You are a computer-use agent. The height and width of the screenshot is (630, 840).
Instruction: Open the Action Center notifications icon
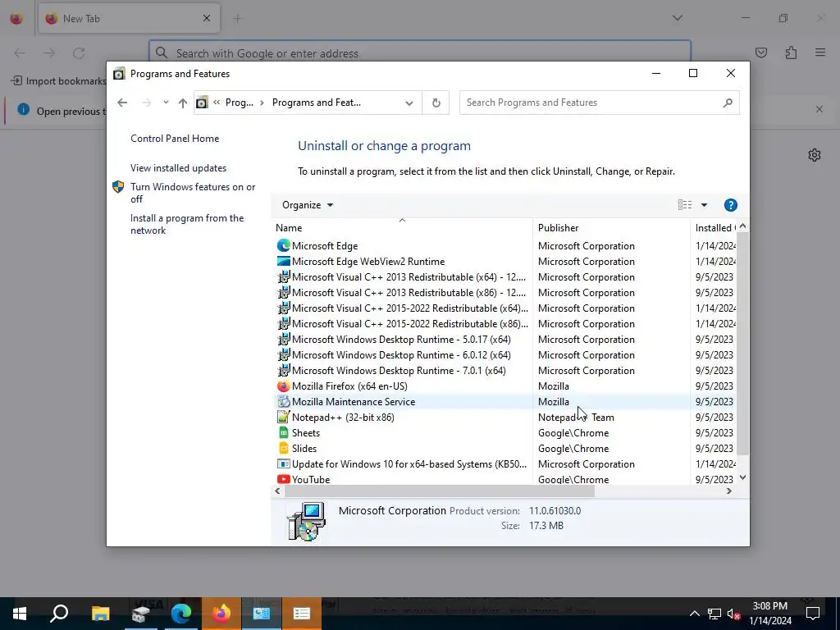click(x=813, y=614)
